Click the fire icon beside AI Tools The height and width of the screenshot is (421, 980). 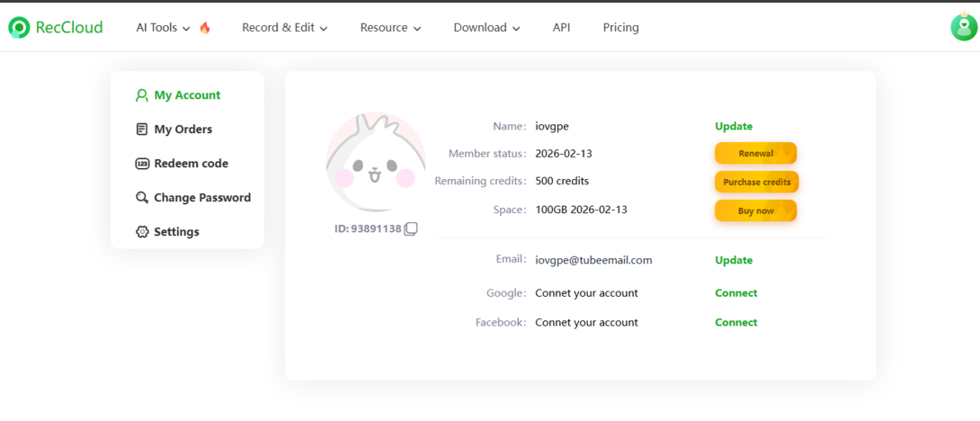coord(205,28)
